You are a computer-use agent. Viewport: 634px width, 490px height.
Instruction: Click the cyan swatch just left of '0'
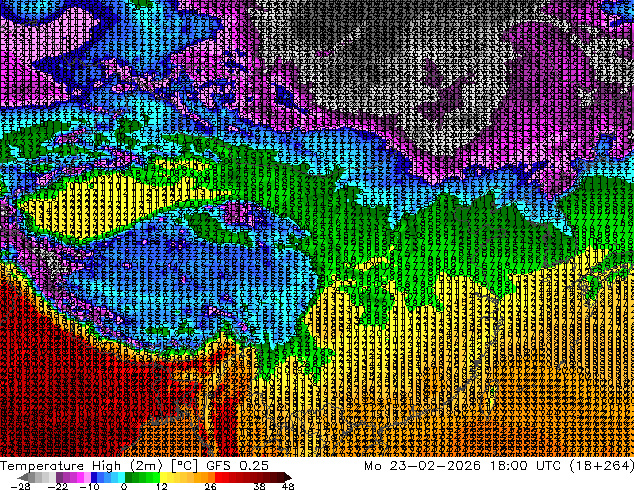(121, 477)
